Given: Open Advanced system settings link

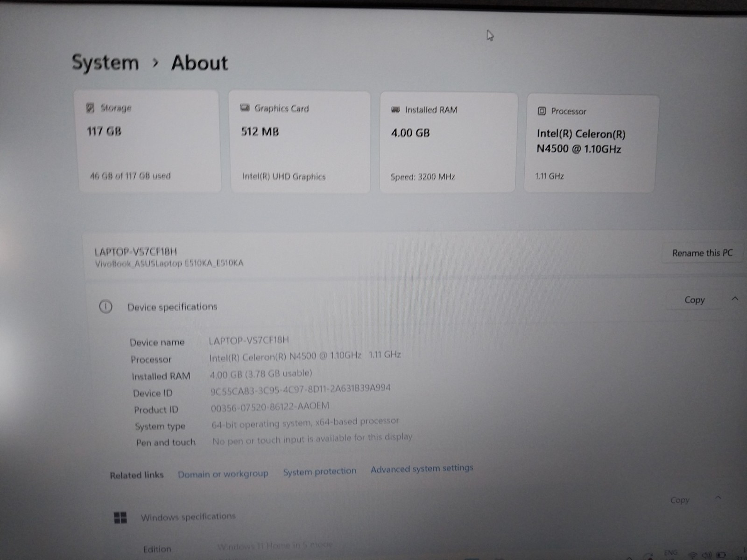Looking at the screenshot, I should (x=422, y=469).
